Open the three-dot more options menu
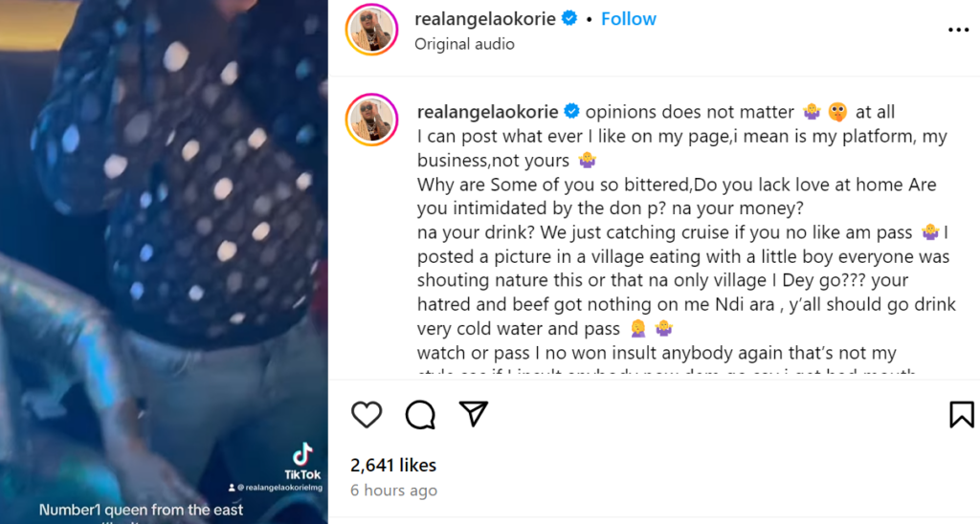This screenshot has width=980, height=524. (958, 30)
